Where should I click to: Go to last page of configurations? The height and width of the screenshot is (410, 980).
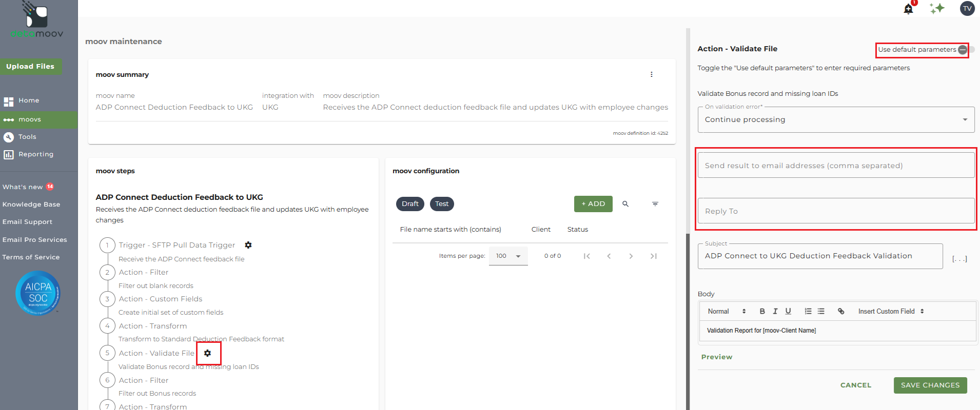tap(654, 256)
